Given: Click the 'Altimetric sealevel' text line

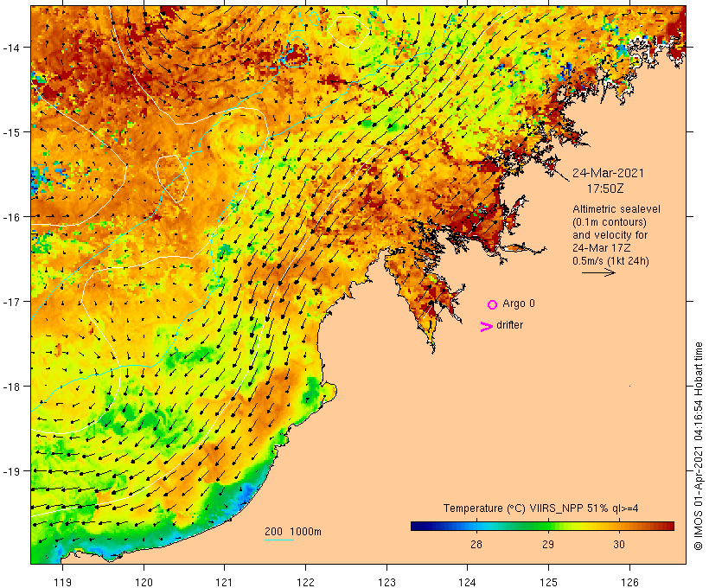Looking at the screenshot, I should point(616,209).
